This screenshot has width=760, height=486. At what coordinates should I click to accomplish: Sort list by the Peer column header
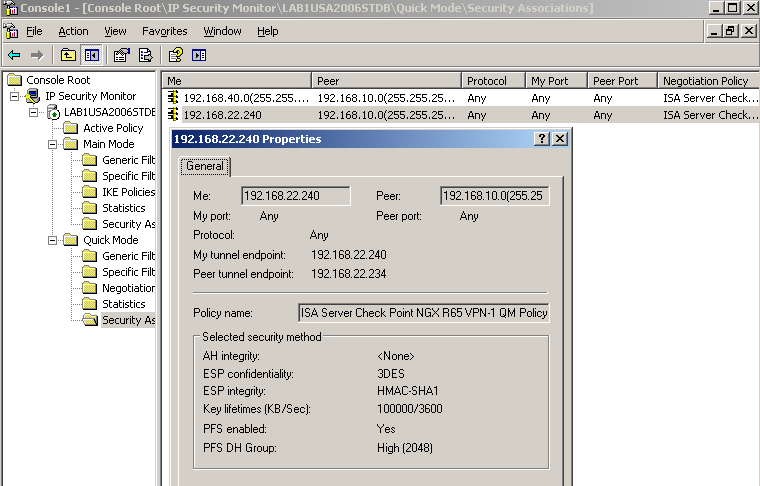[x=386, y=80]
